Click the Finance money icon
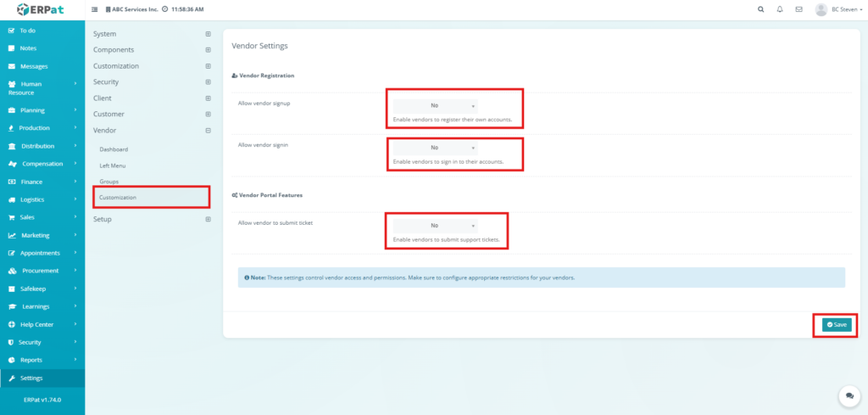868x415 pixels. tap(11, 182)
